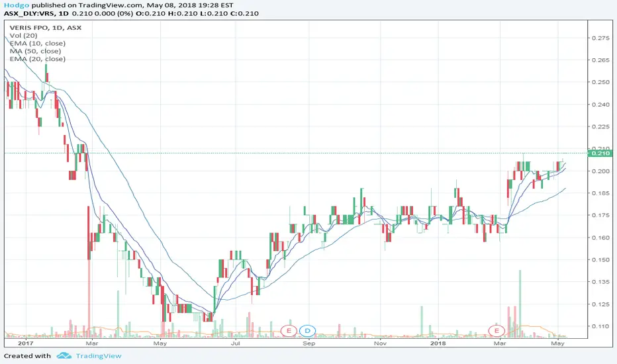Viewport: 617px width, 364px height.
Task: Click the 0.135 price axis label
Action: (x=600, y=282)
